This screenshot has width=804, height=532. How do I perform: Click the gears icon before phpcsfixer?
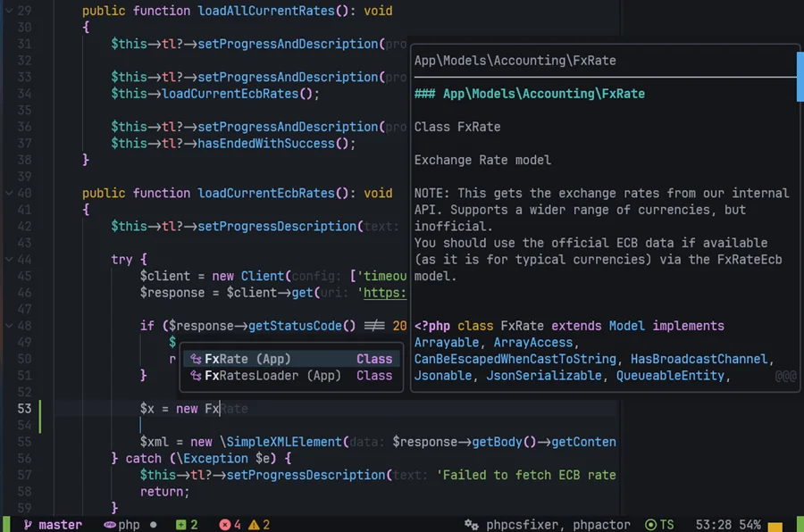click(x=471, y=525)
